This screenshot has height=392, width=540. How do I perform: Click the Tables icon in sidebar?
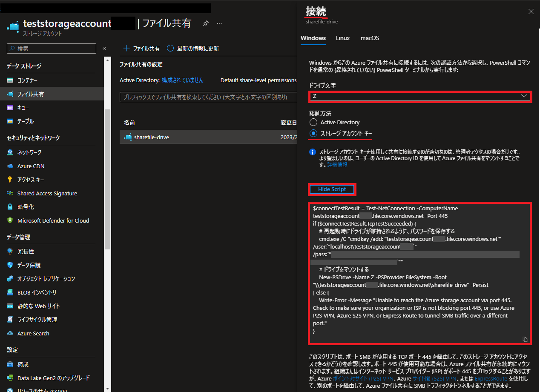[x=10, y=121]
